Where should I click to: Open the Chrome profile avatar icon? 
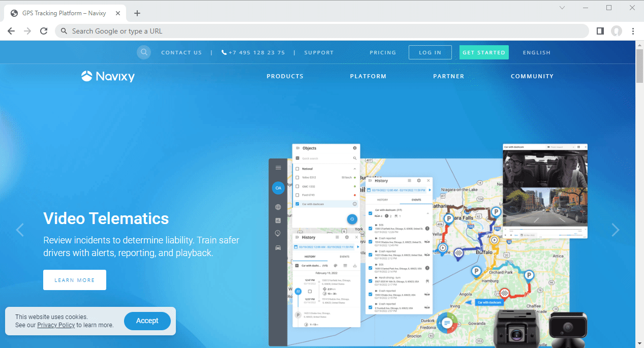(x=617, y=31)
